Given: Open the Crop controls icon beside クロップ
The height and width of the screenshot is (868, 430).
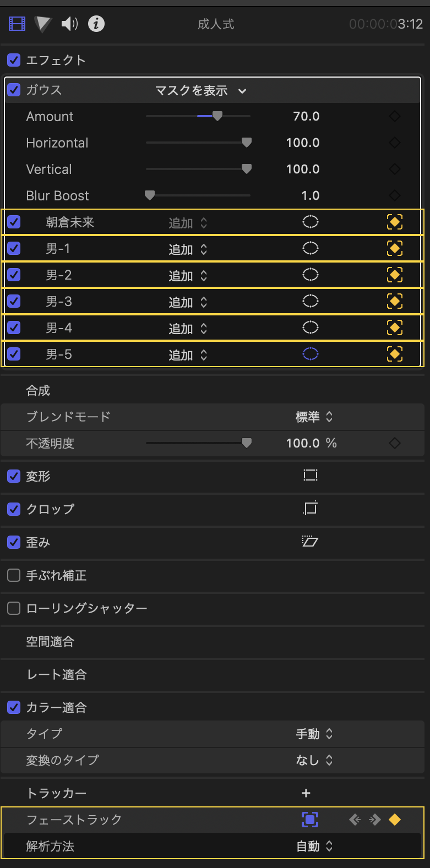Looking at the screenshot, I should (x=310, y=509).
